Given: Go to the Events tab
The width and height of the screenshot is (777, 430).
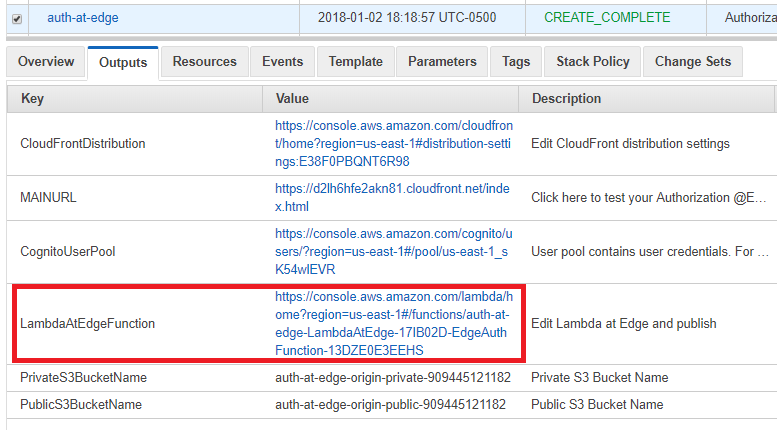Looking at the screenshot, I should (x=282, y=61).
